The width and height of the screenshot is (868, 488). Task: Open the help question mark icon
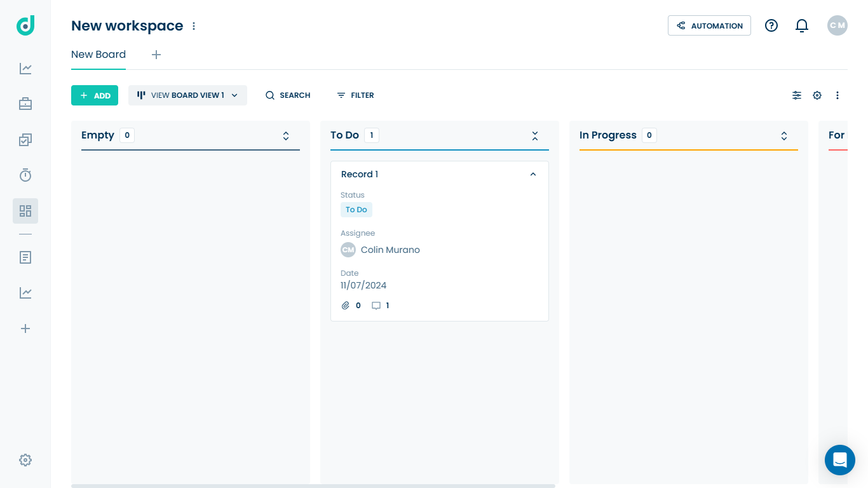tap(771, 25)
